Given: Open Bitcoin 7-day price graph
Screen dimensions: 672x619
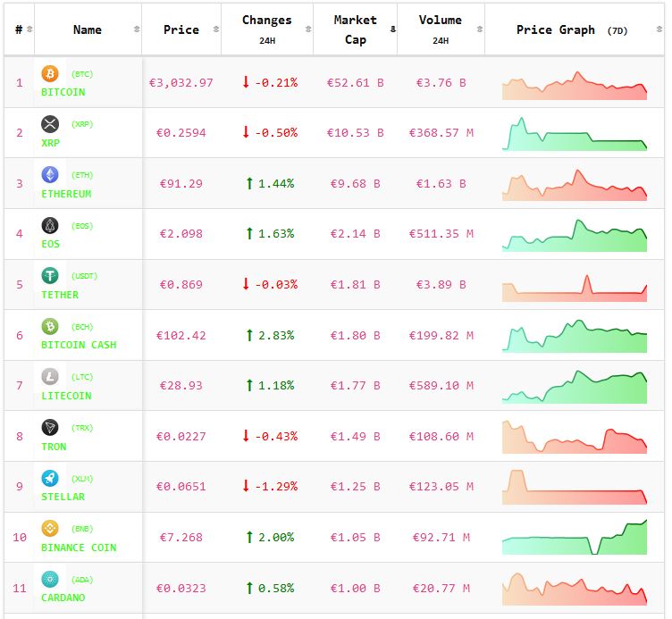Looking at the screenshot, I should click(575, 84).
